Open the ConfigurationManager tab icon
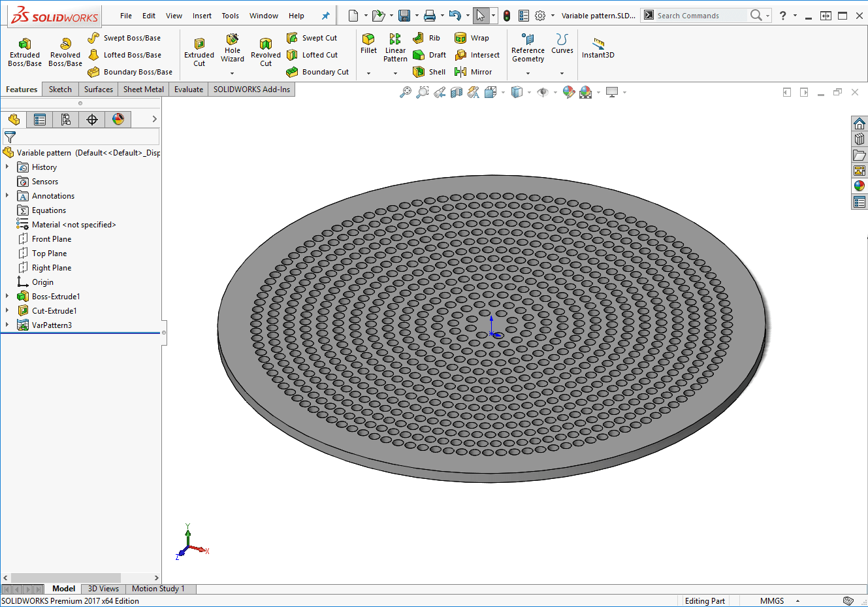 pos(65,120)
